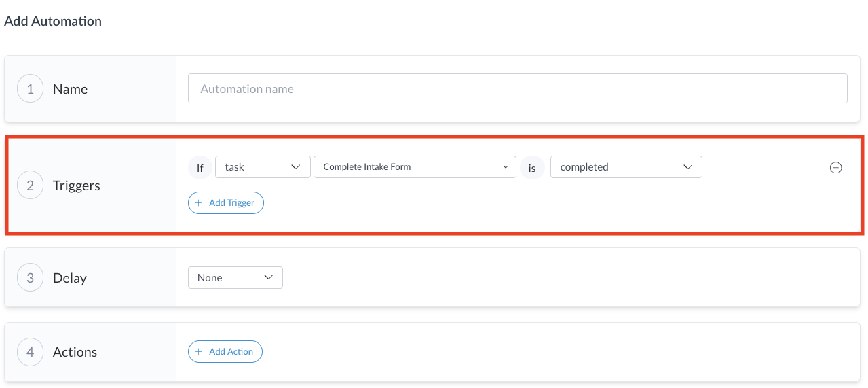The image size is (868, 388).
Task: Click the step 1 circle beside Name
Action: [30, 89]
